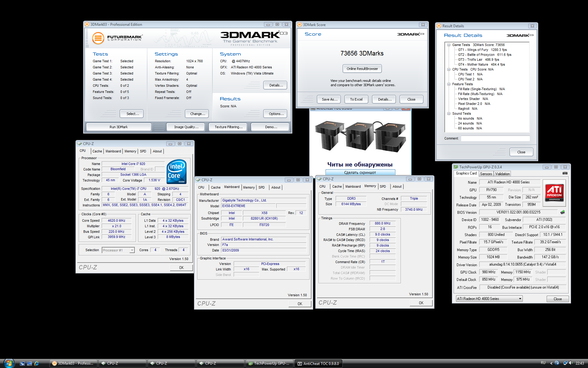Open the Windows Start orb

9,363
